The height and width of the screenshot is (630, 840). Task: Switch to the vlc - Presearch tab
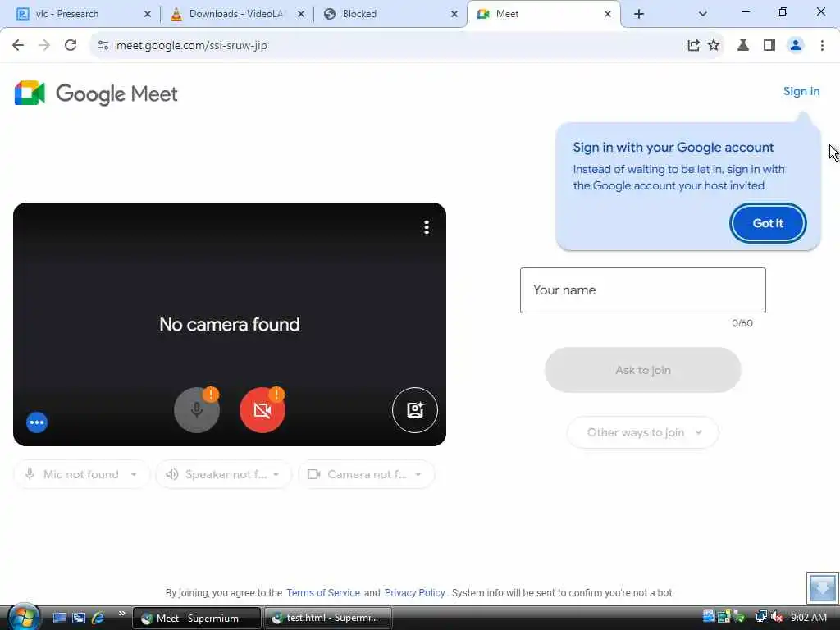pyautogui.click(x=83, y=14)
